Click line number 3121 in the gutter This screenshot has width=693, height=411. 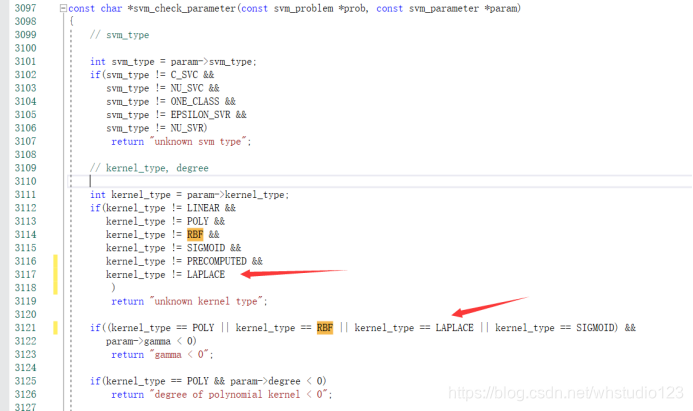[x=25, y=327]
